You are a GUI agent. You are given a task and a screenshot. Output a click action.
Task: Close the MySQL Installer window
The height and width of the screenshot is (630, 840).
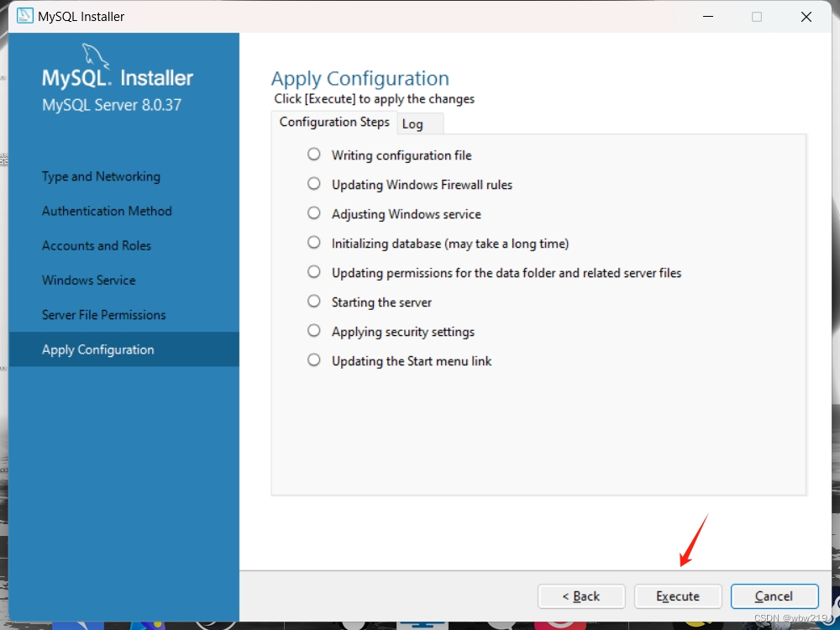click(806, 17)
